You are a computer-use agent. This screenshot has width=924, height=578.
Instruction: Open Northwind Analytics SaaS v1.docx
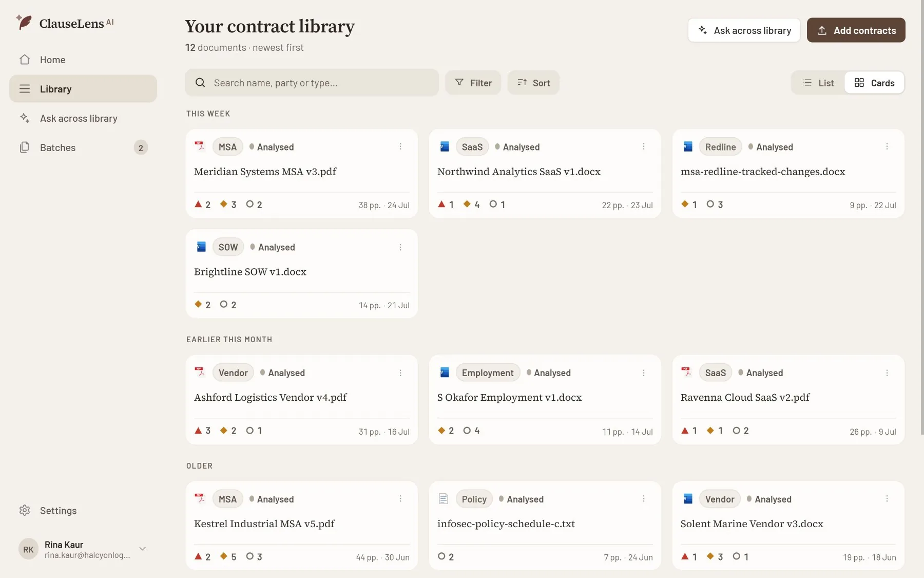point(518,172)
